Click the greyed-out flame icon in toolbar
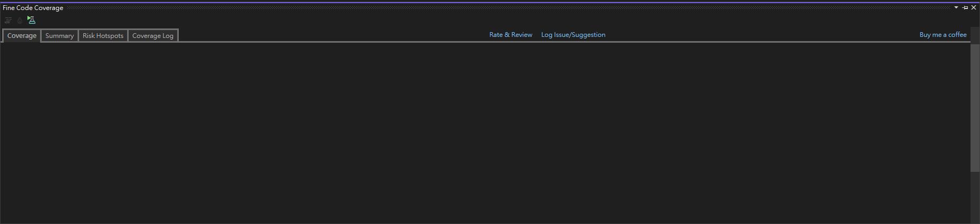980x224 pixels. click(20, 20)
